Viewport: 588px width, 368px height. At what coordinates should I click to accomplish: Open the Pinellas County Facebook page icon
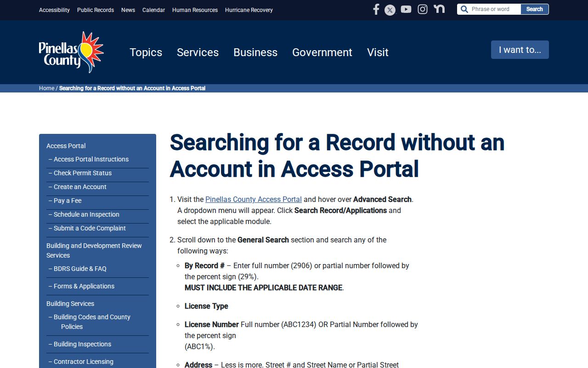(376, 9)
